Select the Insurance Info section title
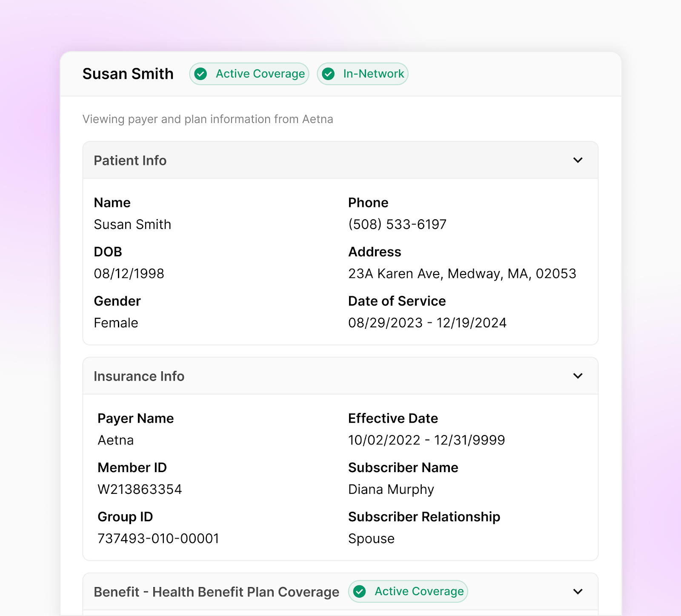The height and width of the screenshot is (616, 681). [139, 376]
